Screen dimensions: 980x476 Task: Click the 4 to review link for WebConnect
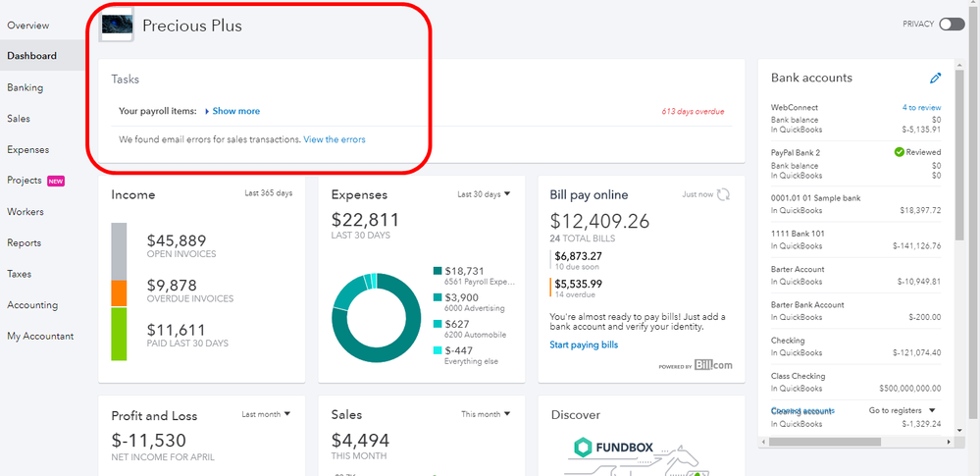tap(921, 108)
